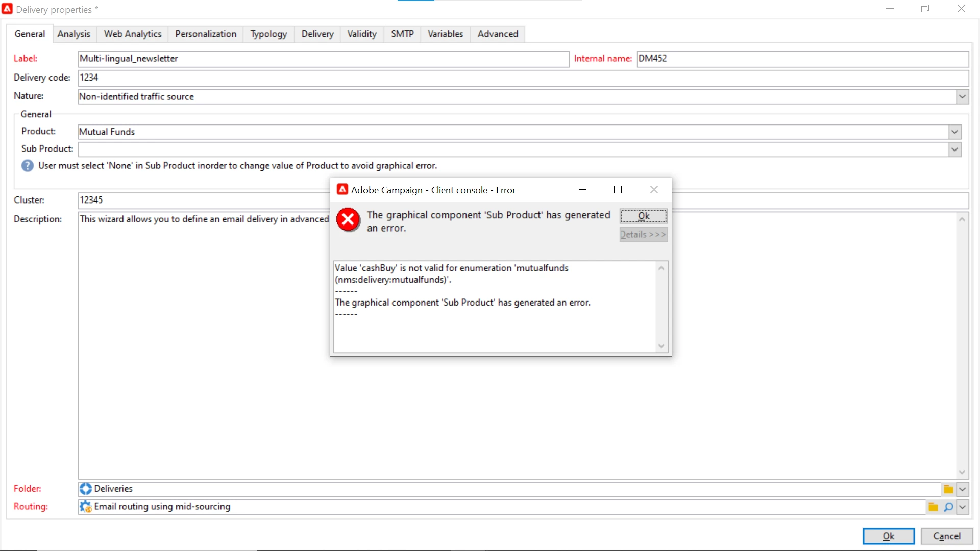Click the folder icon in Routing row
Image resolution: width=980 pixels, height=551 pixels.
click(x=933, y=507)
